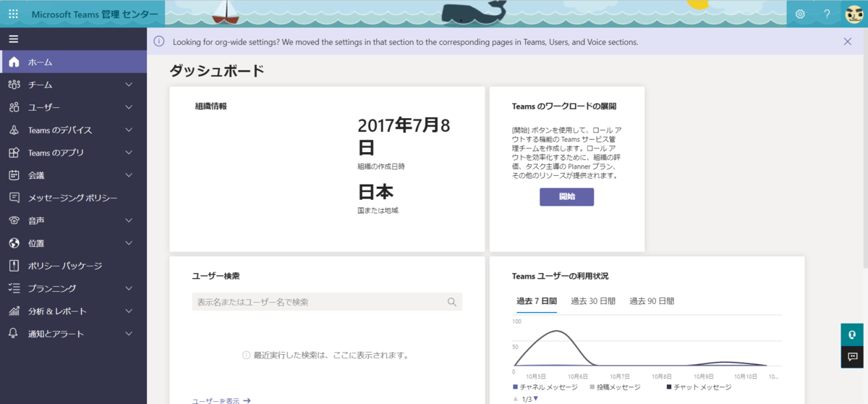Expand the ユーザー menu chevron
Viewport: 868px width, 404px height.
coord(129,107)
